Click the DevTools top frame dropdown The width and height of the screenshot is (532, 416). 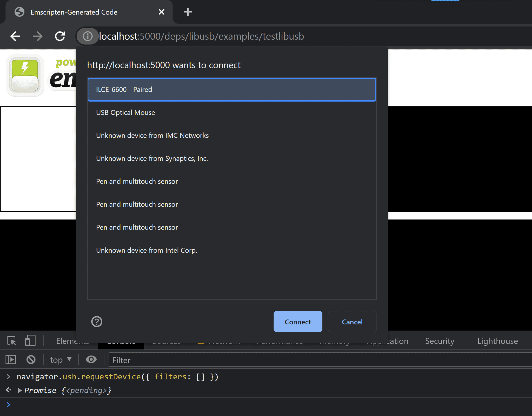tap(61, 360)
